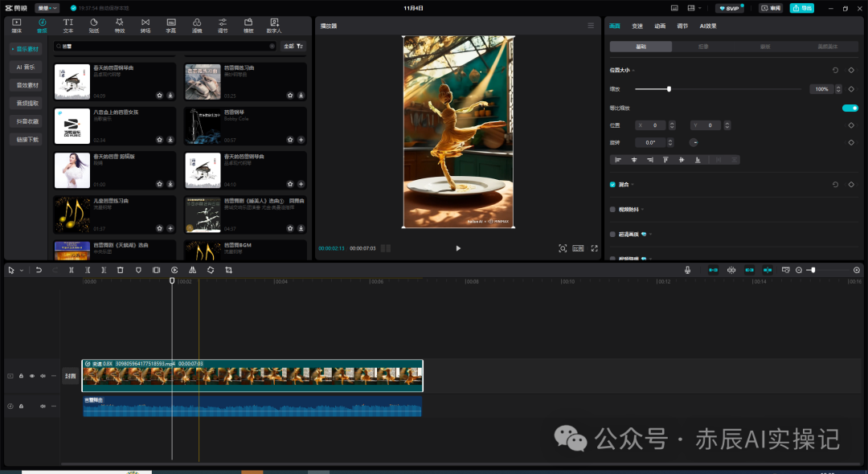This screenshot has width=868, height=474.
Task: Open the selection tool dropdown arrow
Action: coord(22,271)
